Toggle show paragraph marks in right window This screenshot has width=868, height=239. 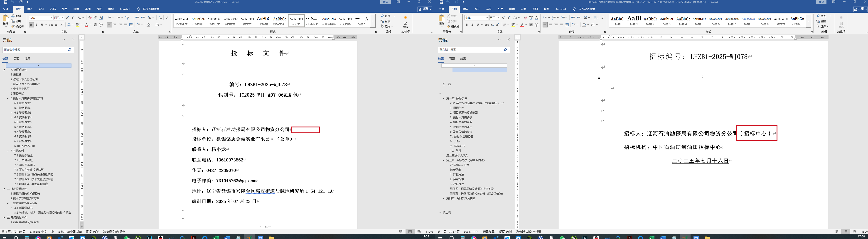(602, 18)
